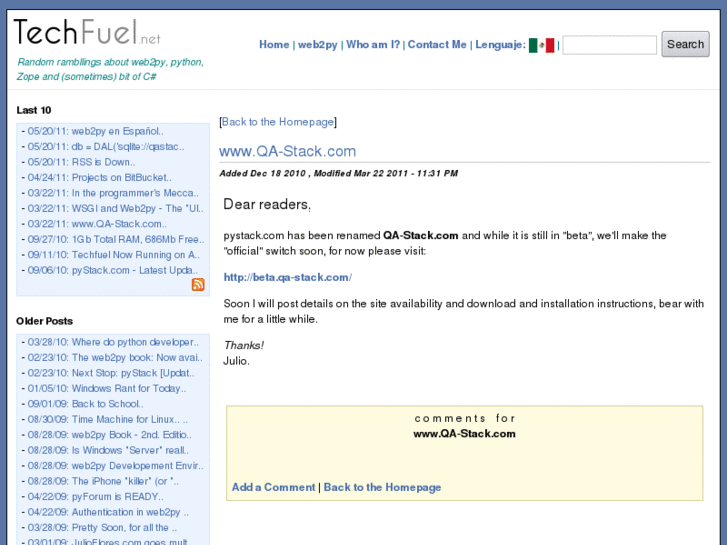This screenshot has height=545, width=727.
Task: Click Back to the Homepage in comments box
Action: [x=382, y=487]
